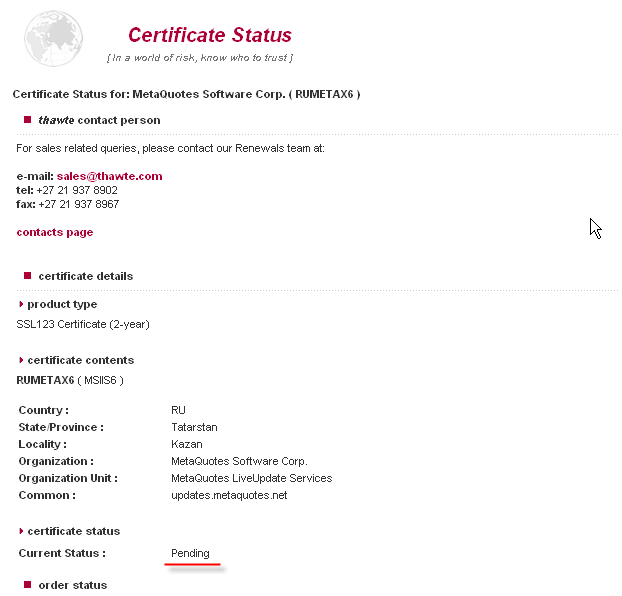Viewport: 622px width, 596px height.
Task: Click the Organization Unit label
Action: pos(68,479)
